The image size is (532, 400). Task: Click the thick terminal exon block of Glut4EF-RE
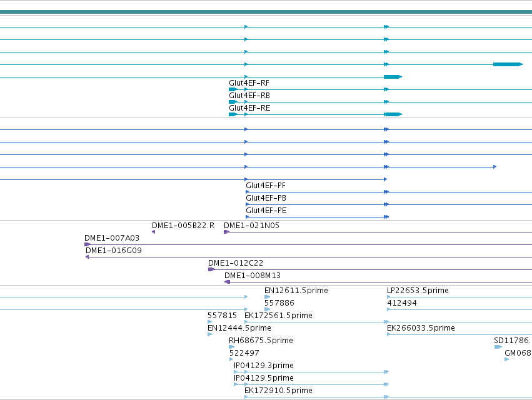pyautogui.click(x=393, y=114)
